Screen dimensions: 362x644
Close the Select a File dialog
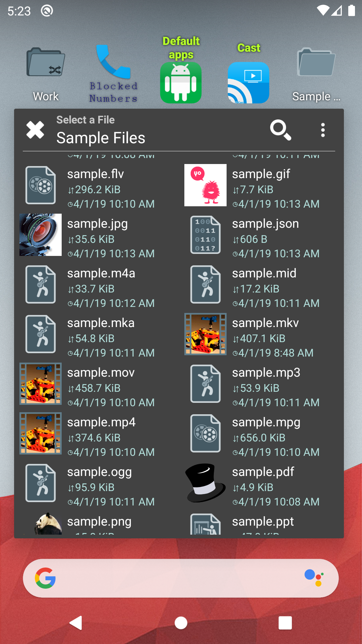35,130
